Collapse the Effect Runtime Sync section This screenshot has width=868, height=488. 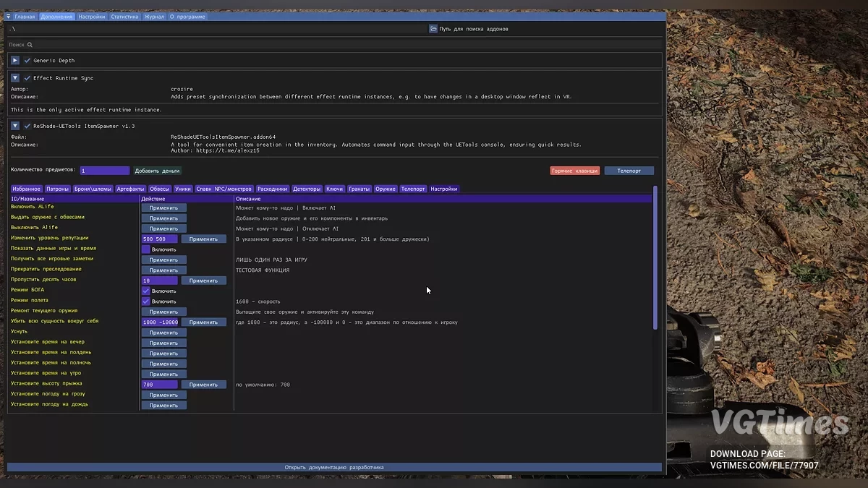(x=15, y=78)
